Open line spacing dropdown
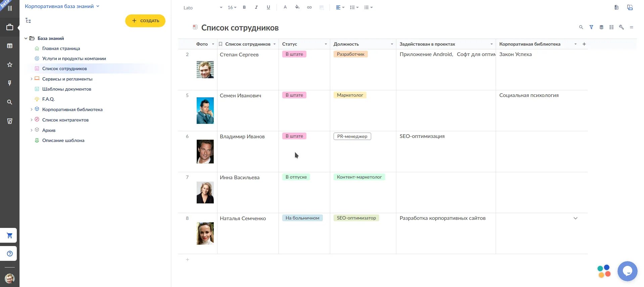Screen dimensions: 644x287 tap(354, 7)
